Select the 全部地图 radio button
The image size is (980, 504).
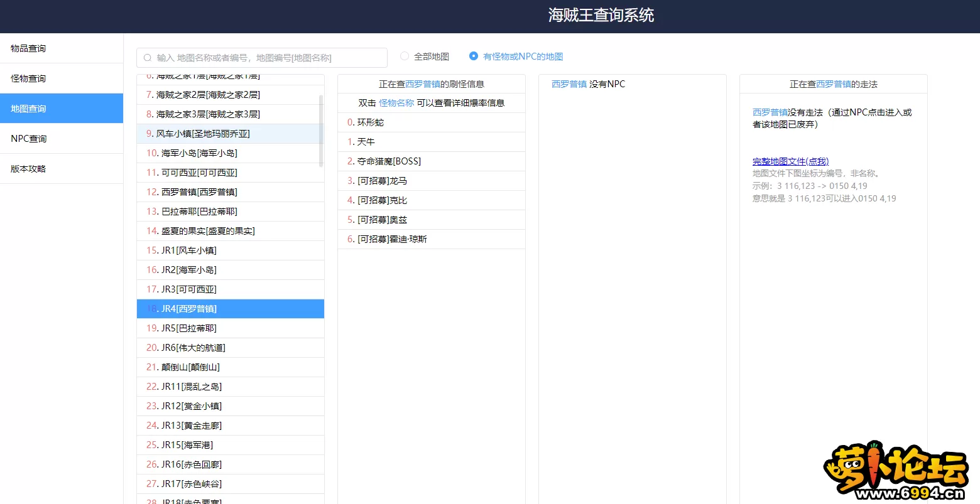pyautogui.click(x=405, y=56)
